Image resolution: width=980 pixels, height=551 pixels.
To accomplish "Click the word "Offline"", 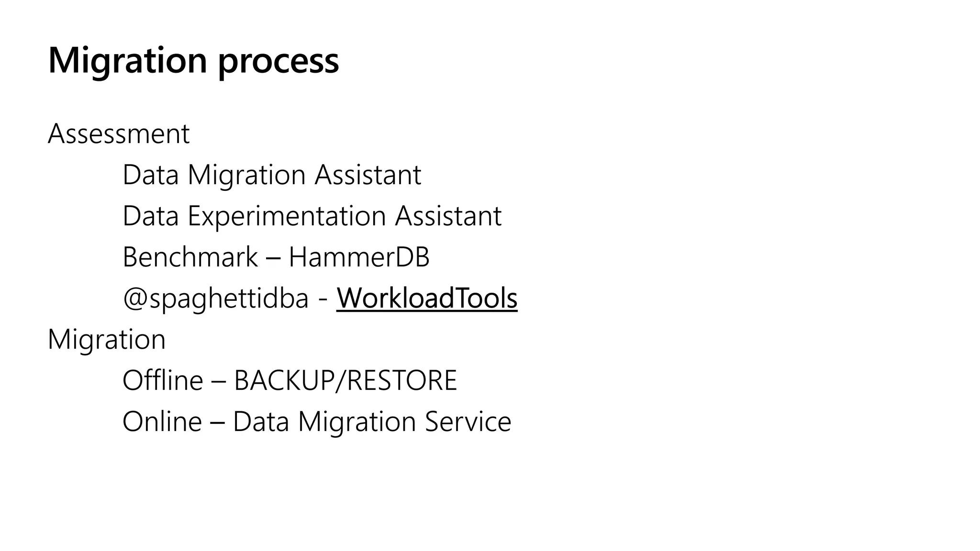I will tap(163, 381).
